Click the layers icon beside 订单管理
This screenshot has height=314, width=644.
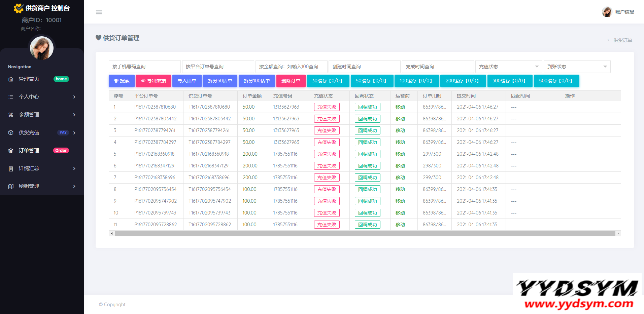[x=11, y=151]
